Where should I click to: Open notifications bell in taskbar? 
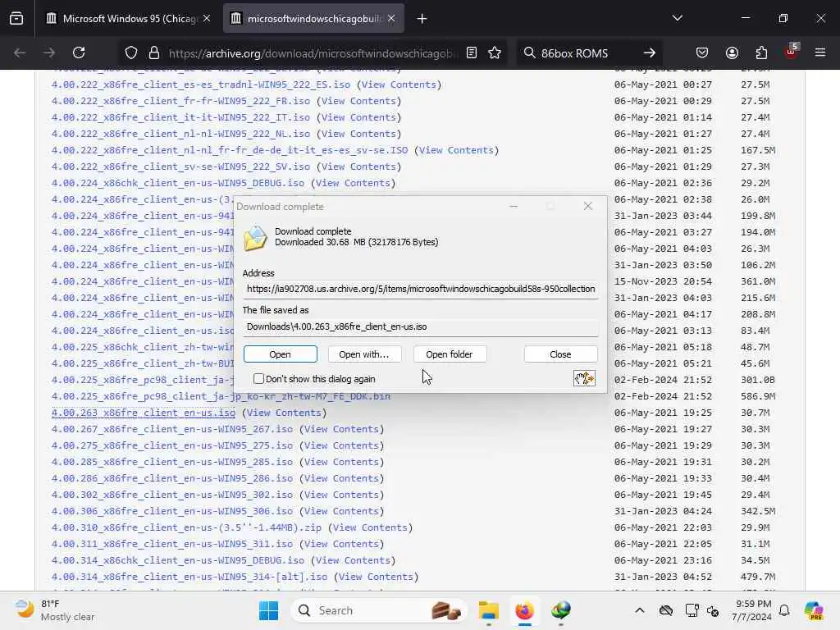[x=784, y=610]
